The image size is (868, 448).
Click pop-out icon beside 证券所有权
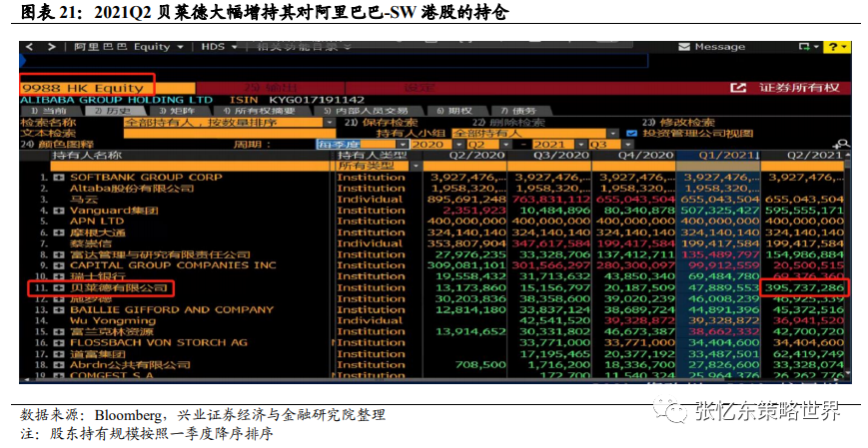point(738,88)
